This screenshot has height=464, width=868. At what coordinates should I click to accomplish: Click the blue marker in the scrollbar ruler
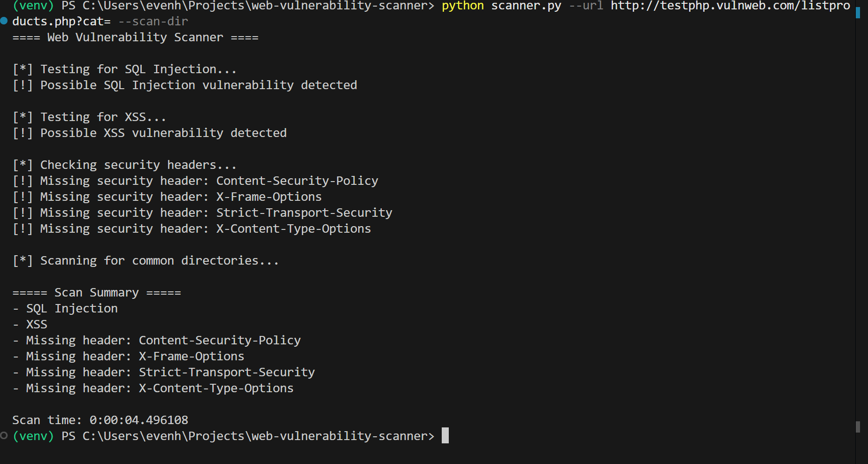coord(858,12)
